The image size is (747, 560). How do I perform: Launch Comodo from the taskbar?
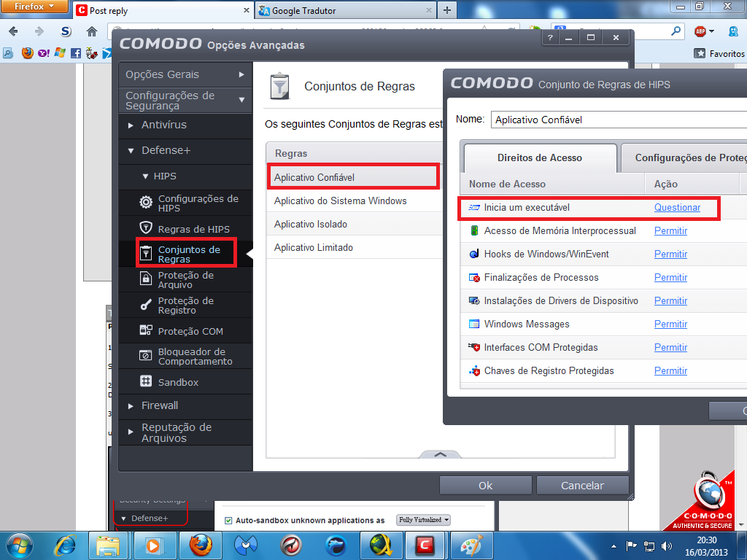(425, 545)
